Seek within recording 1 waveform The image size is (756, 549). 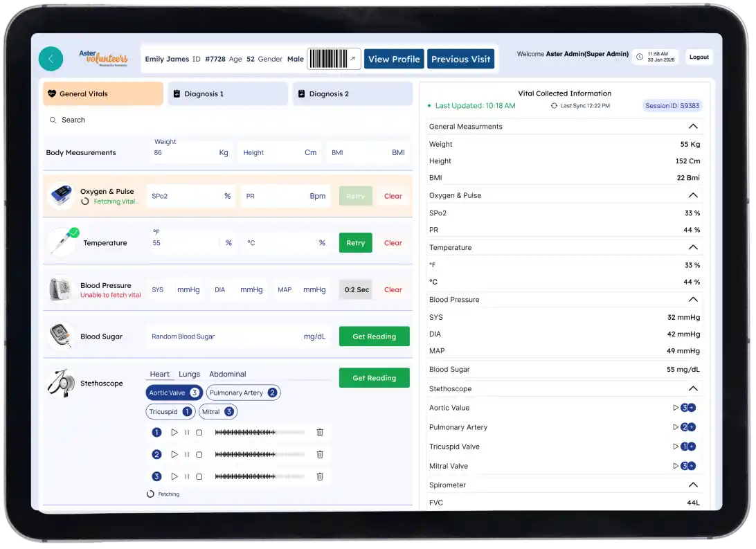tap(260, 433)
